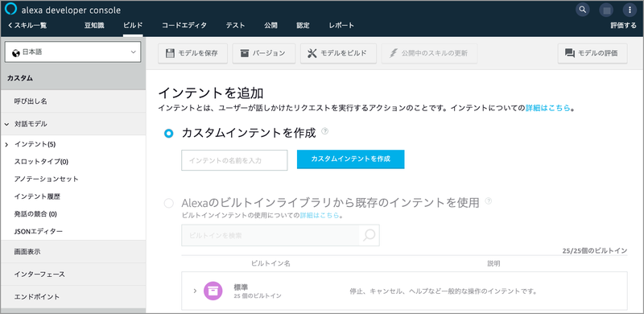Click the ビルトイン名 column header

coord(270,263)
